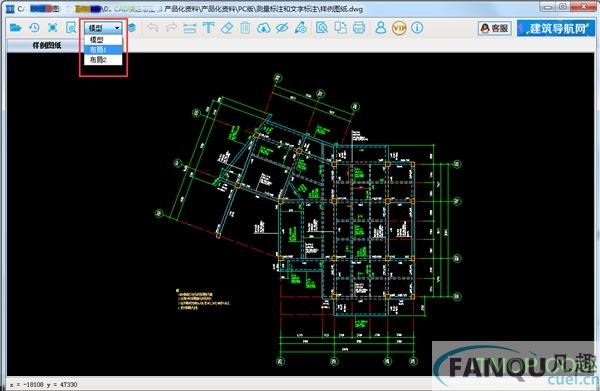
Task: Open the info about icon
Action: click(417, 28)
